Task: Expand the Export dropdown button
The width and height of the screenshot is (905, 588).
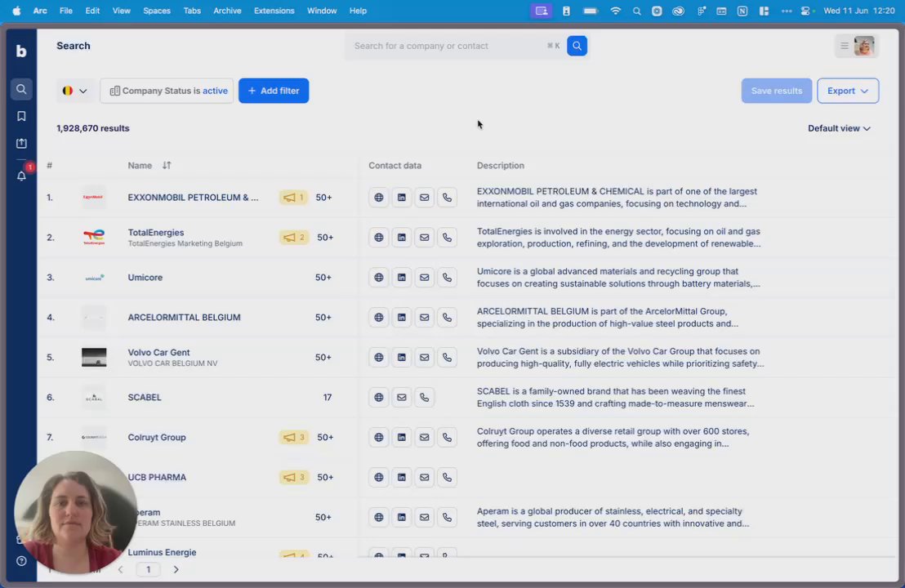Action: [x=847, y=91]
